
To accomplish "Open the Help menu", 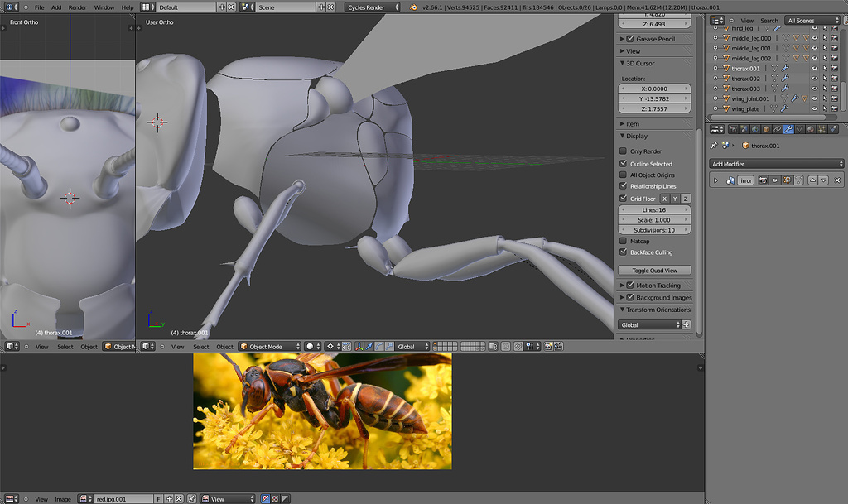I will (127, 7).
